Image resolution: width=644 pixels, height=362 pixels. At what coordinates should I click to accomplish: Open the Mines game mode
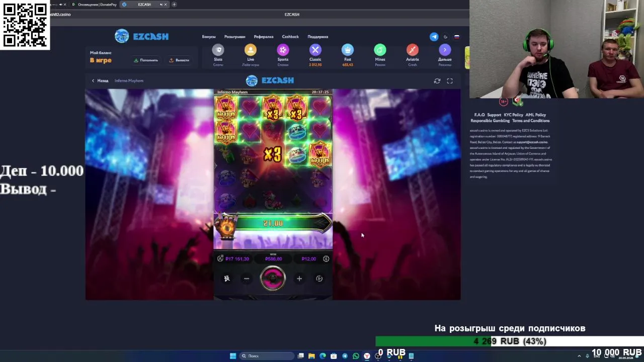[380, 55]
